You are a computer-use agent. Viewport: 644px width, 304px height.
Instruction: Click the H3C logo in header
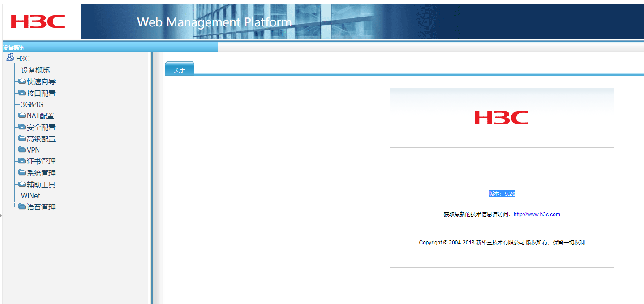tap(38, 21)
